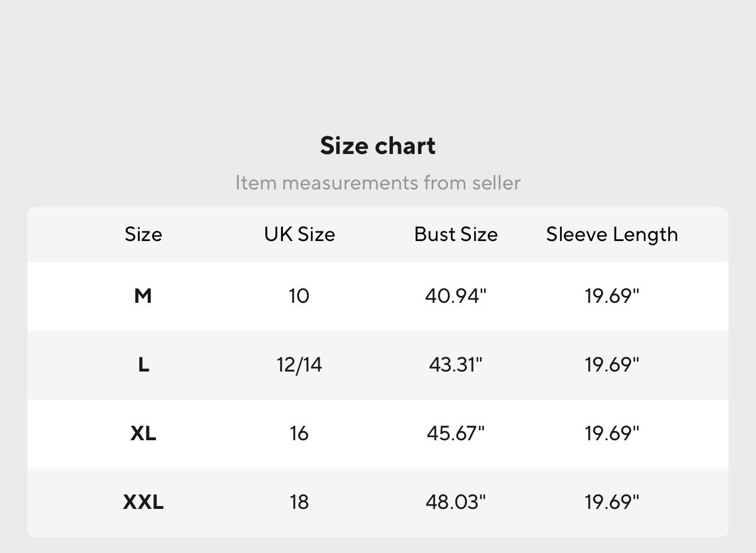Click UK size 16 cell
756x553 pixels.
299,433
